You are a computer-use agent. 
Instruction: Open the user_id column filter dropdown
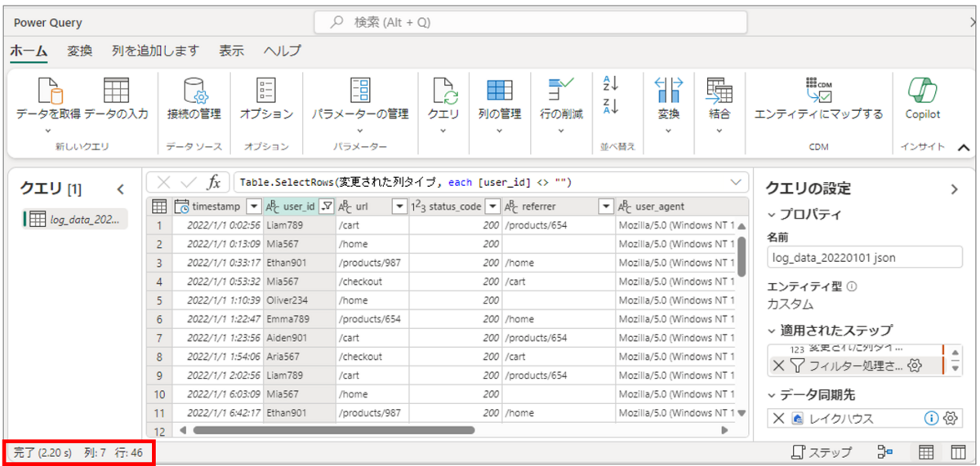click(327, 206)
